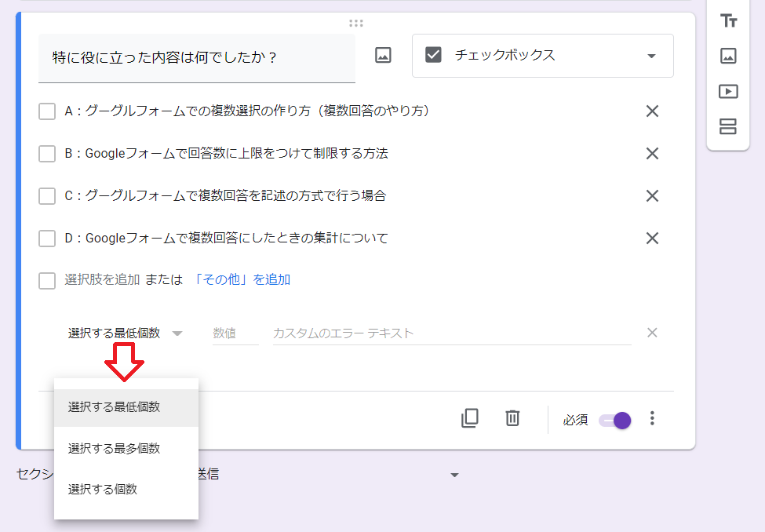Insert an image using the sidebar icon

point(727,56)
